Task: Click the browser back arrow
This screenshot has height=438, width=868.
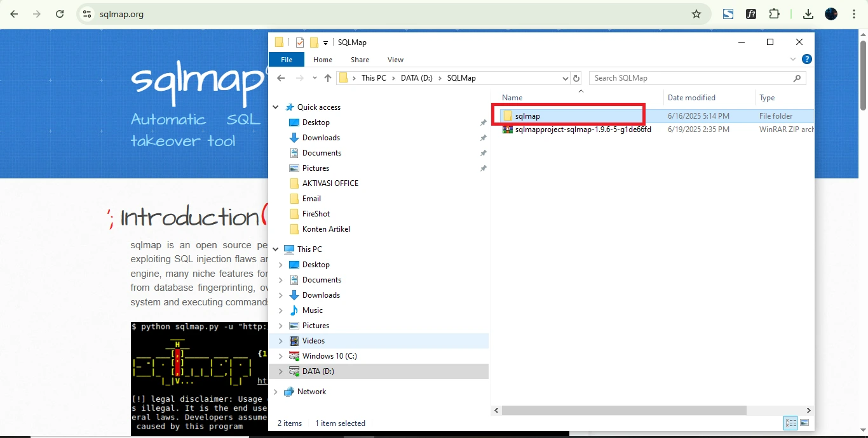Action: point(14,14)
